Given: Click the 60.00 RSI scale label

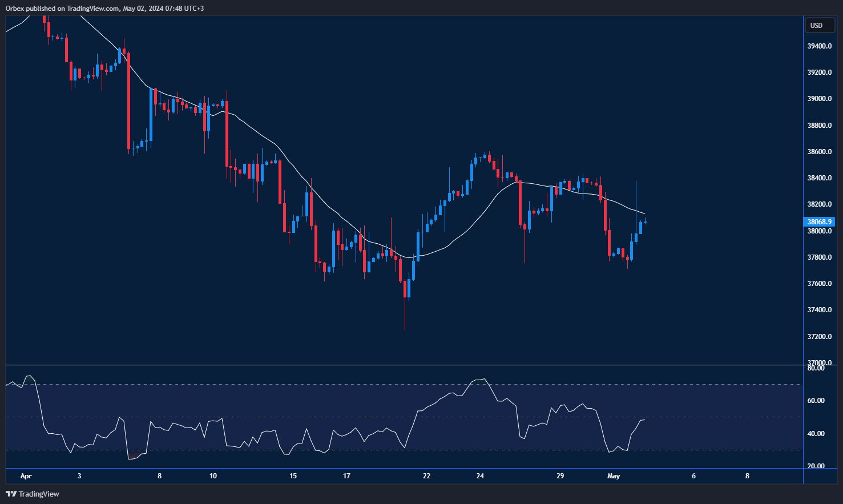Looking at the screenshot, I should pos(816,401).
